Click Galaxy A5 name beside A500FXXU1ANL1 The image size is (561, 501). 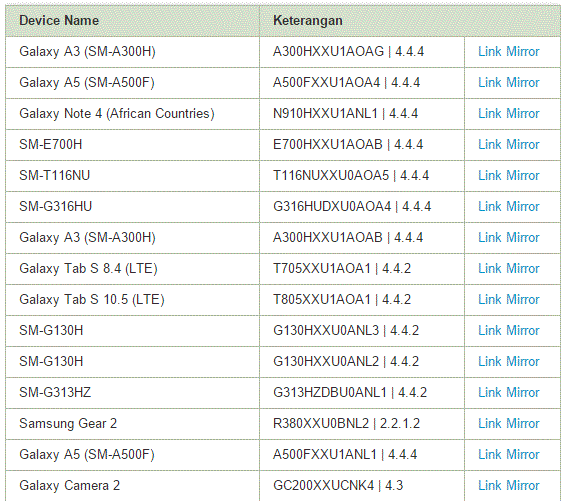point(87,454)
